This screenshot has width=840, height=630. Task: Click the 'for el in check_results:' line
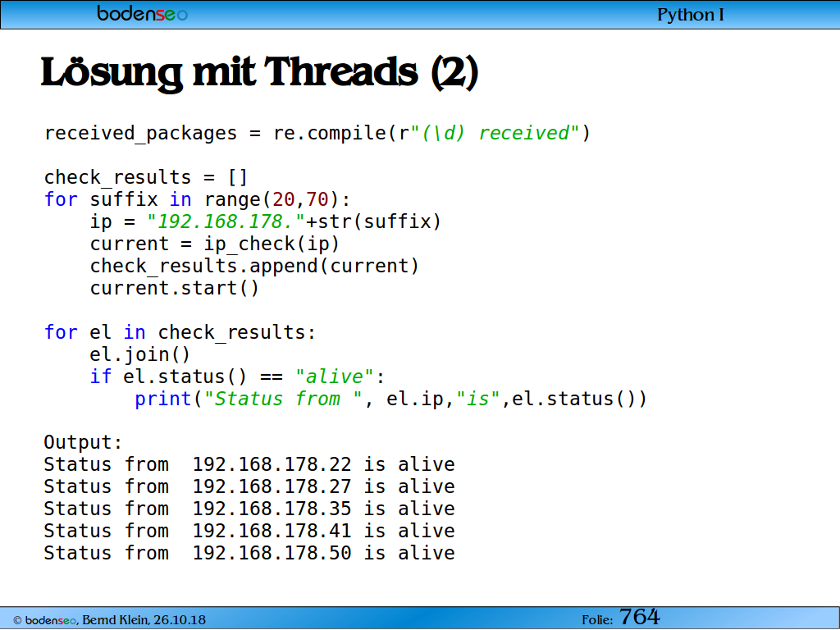[180, 332]
